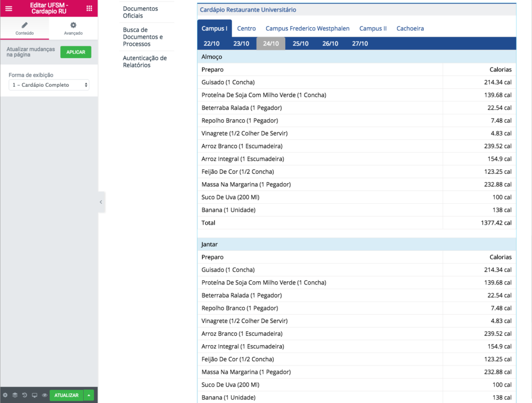This screenshot has height=403, width=532.
Task: Open Busca de Documentos e Processos link
Action: pyautogui.click(x=143, y=37)
